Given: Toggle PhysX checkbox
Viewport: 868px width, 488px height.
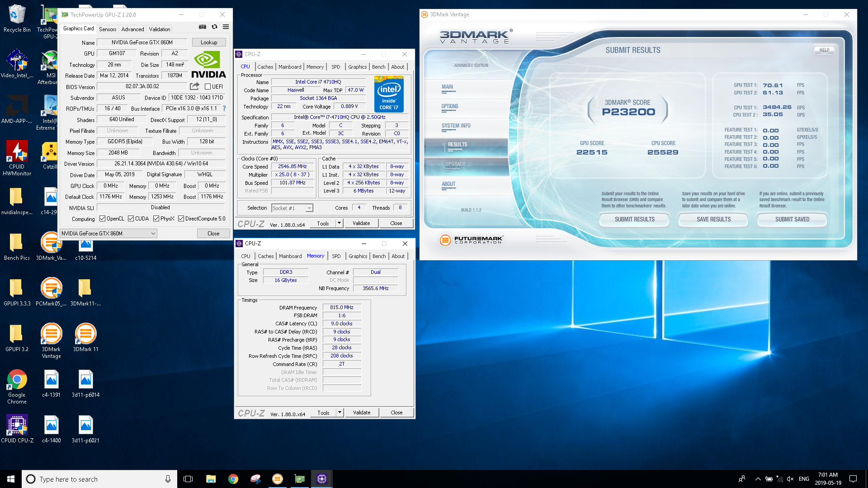Looking at the screenshot, I should tap(156, 219).
